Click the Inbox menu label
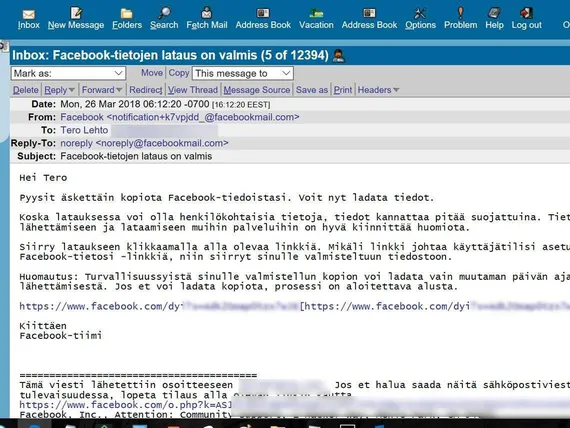This screenshot has height=428, width=570. point(29,25)
